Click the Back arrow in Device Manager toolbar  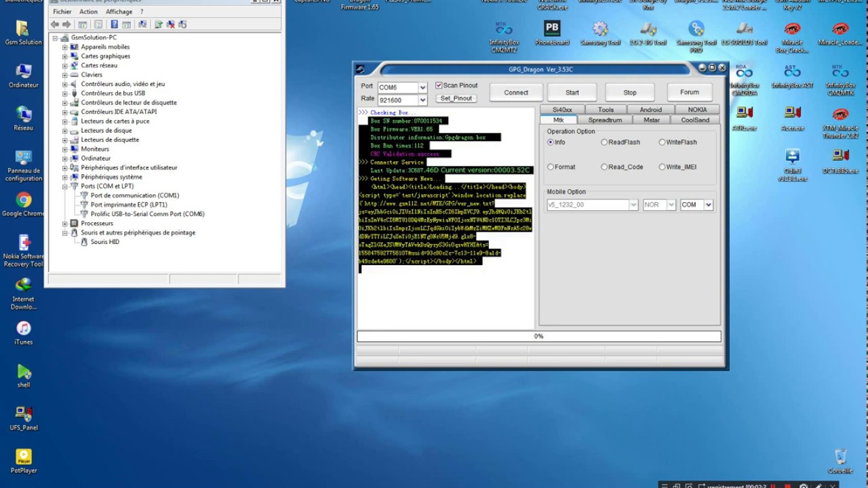(55, 24)
